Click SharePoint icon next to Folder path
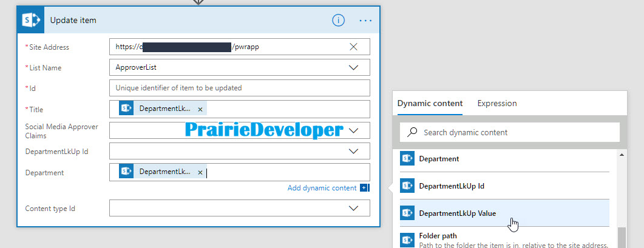 coord(407,240)
